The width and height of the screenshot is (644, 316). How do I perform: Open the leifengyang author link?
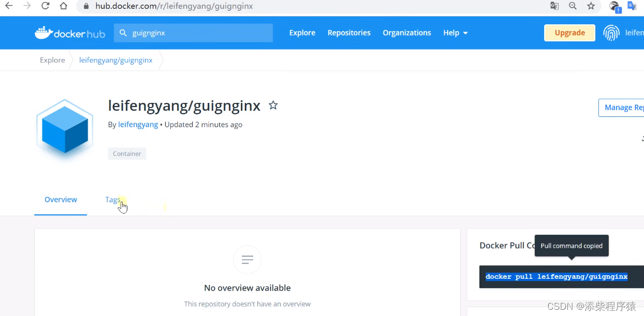coord(138,125)
